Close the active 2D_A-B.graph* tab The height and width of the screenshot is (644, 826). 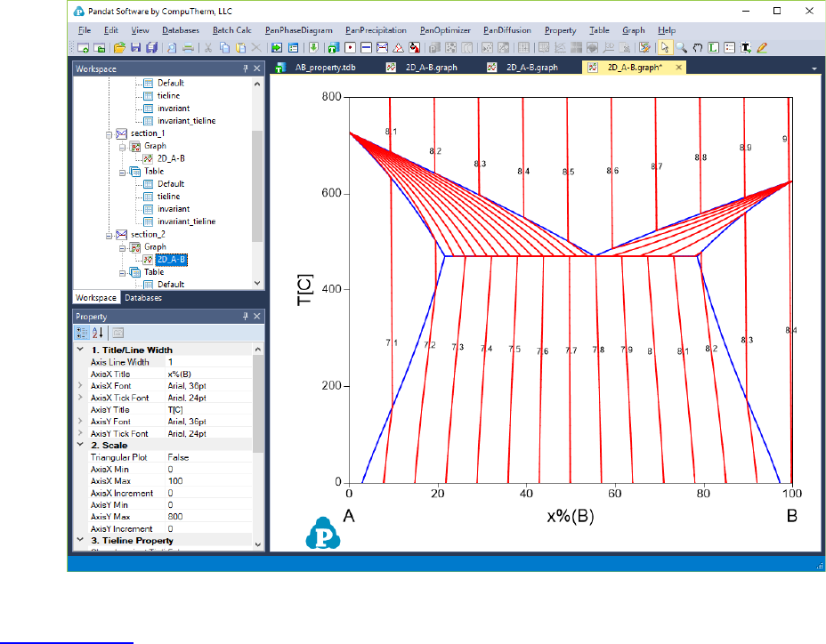[x=678, y=68]
